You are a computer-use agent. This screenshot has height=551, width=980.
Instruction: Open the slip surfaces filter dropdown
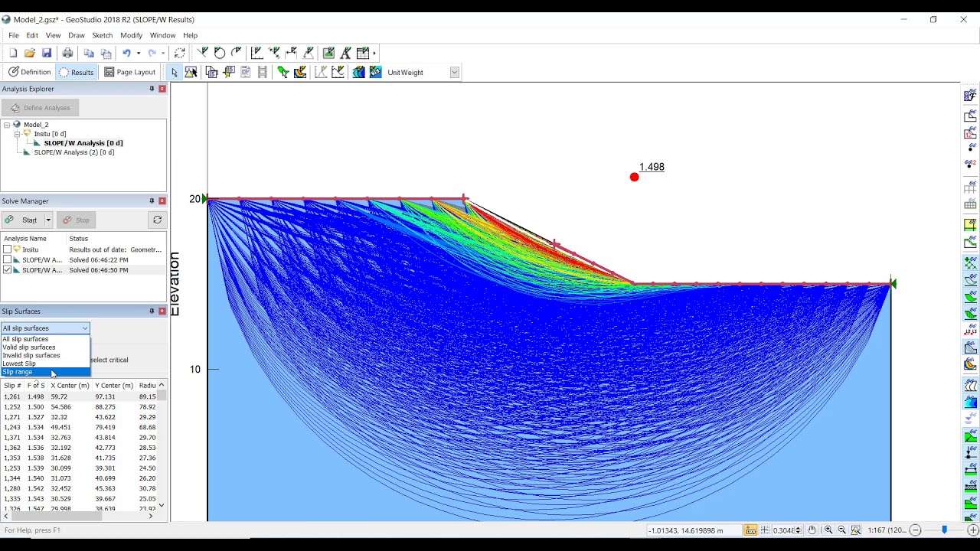(x=45, y=328)
